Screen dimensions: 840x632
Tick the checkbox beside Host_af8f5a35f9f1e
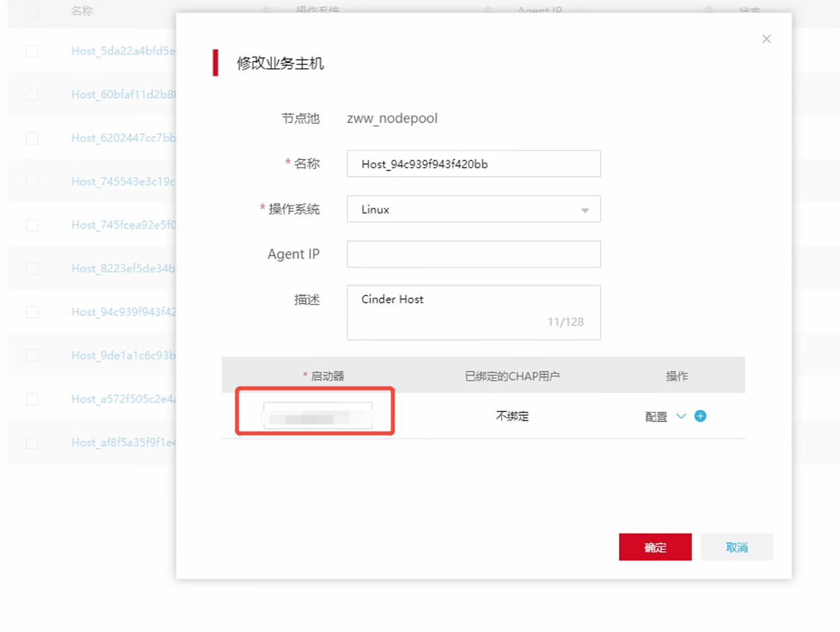point(32,442)
